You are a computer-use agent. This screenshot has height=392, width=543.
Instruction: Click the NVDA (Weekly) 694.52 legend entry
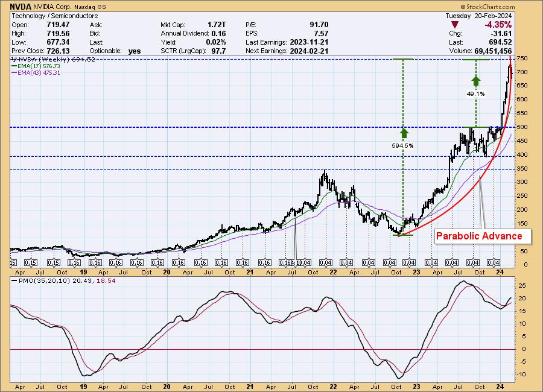[x=53, y=59]
